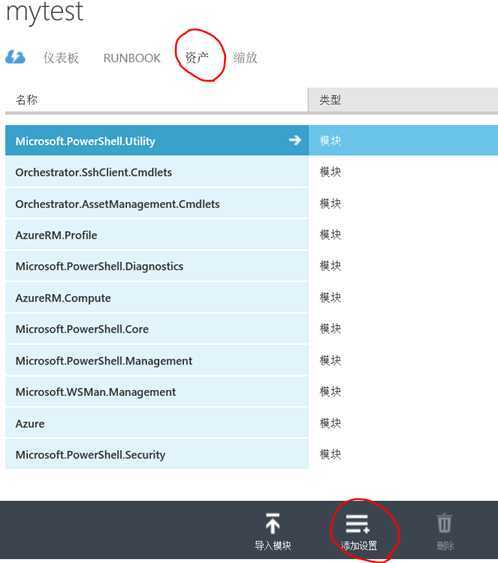Open arrow on Microsoft.PowerShell.Utility row
The width and height of the screenshot is (498, 563).
point(295,140)
